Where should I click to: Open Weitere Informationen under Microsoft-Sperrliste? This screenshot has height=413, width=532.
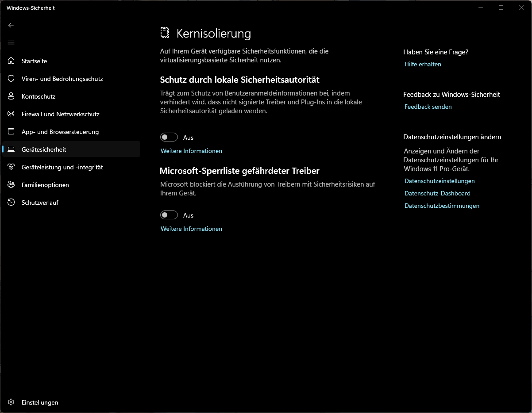191,229
